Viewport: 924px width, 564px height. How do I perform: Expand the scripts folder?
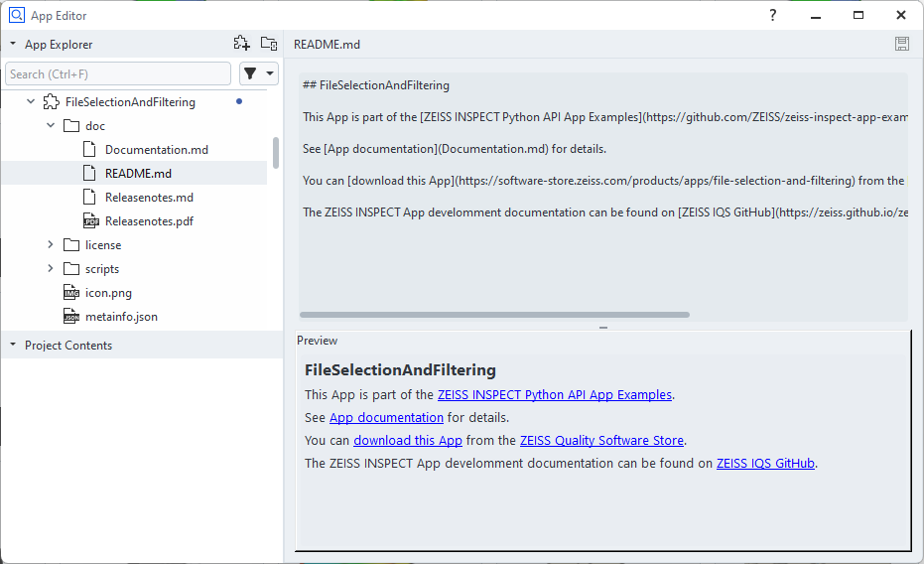pos(51,269)
